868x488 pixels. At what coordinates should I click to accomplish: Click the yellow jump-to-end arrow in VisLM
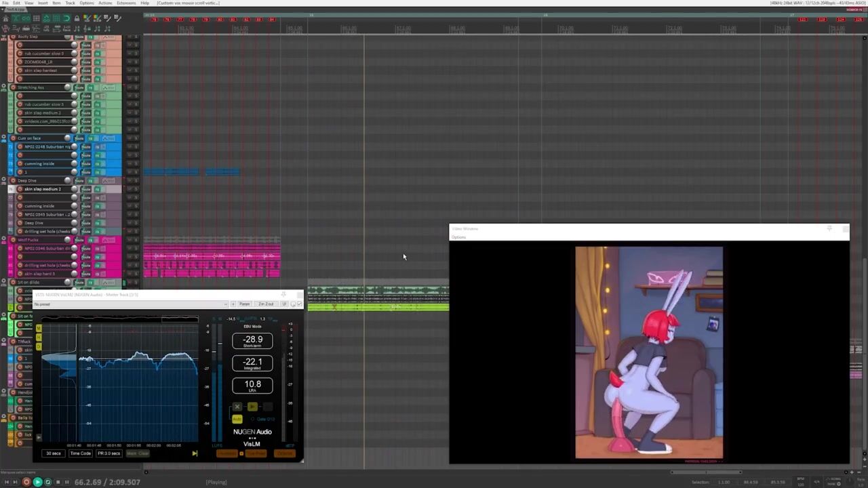(x=195, y=453)
